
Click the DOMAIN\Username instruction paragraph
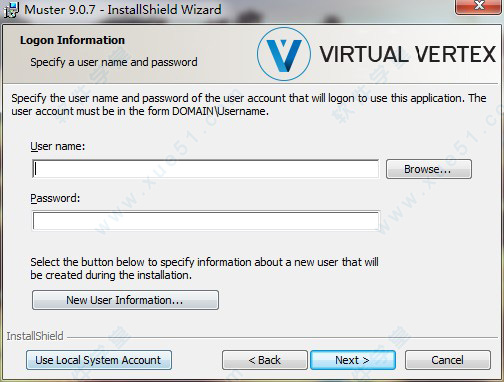[x=248, y=105]
